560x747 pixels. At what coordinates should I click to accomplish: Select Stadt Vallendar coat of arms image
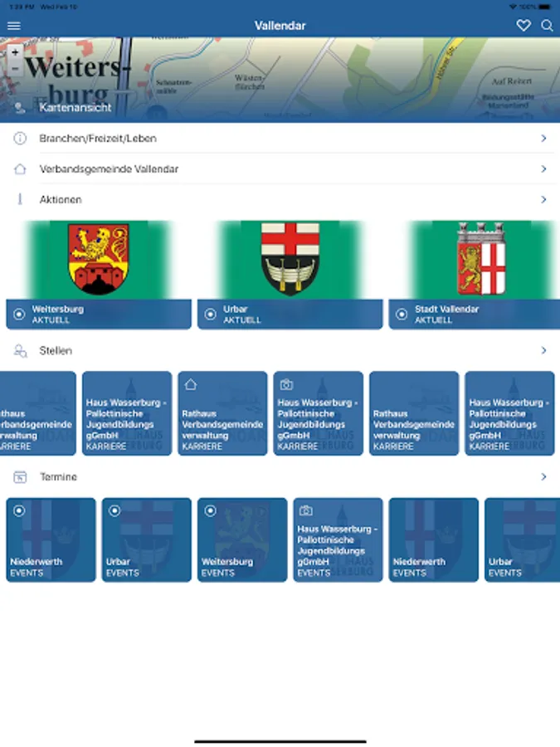pyautogui.click(x=481, y=260)
